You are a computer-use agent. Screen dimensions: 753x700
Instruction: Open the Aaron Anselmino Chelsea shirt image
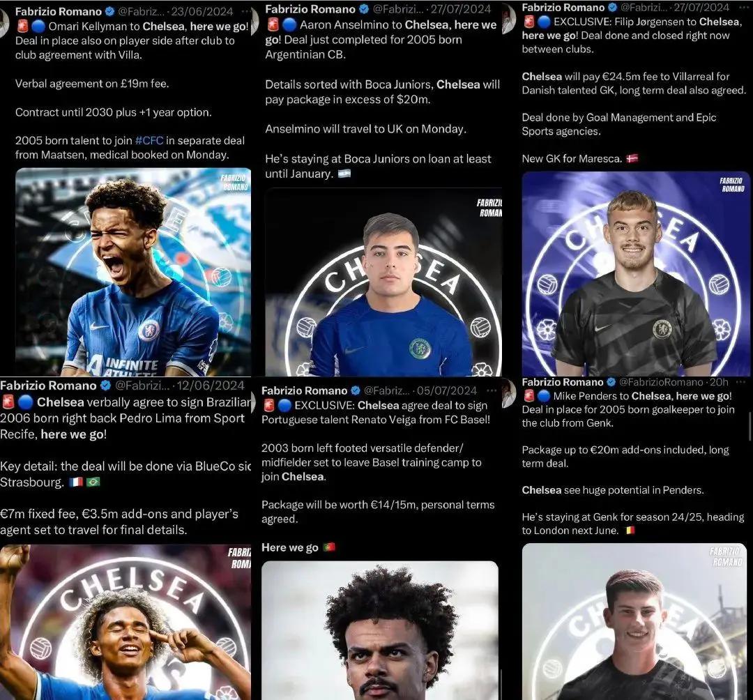pos(383,282)
